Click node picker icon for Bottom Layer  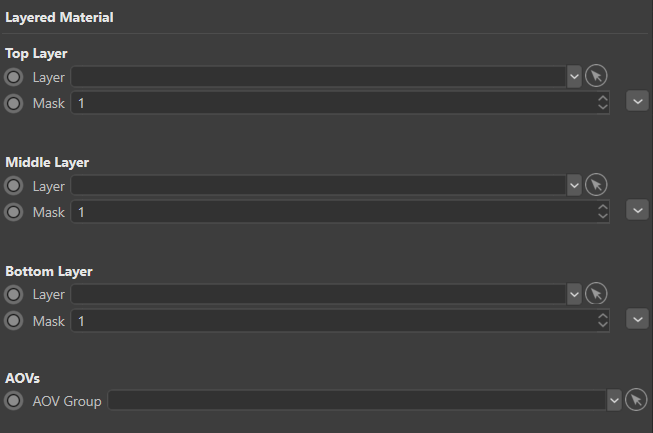[x=596, y=294]
